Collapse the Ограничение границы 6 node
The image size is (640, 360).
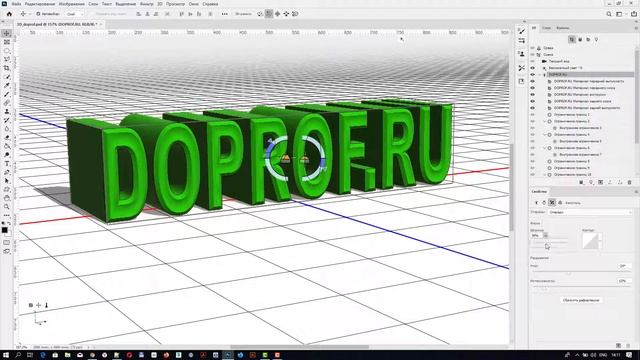(544, 148)
